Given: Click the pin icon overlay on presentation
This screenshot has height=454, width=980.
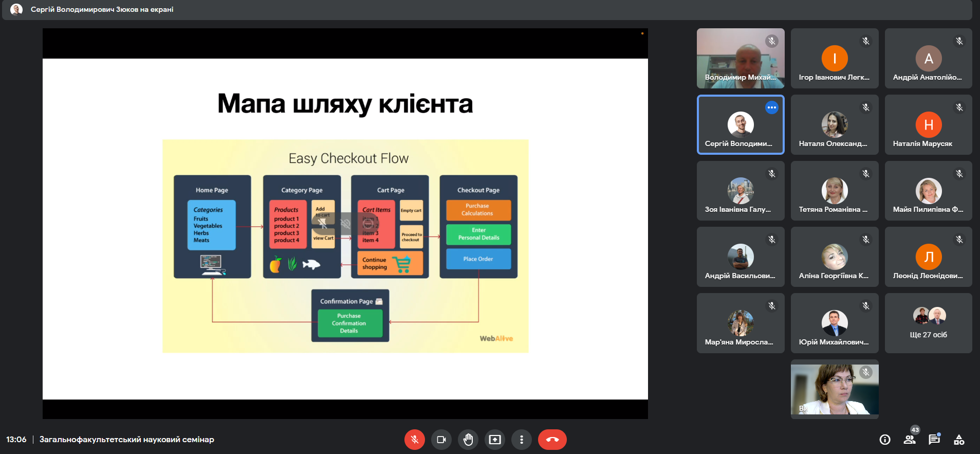Looking at the screenshot, I should point(322,223).
